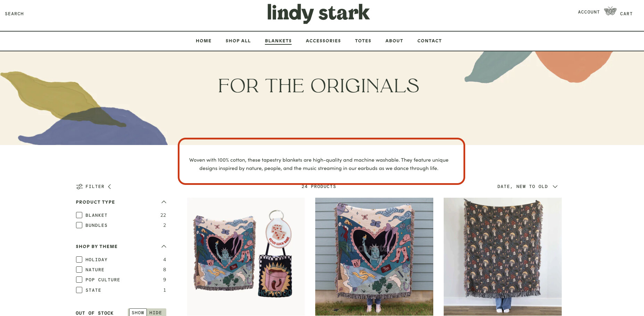Collapse the filter panel with the left chevron

(x=109, y=187)
